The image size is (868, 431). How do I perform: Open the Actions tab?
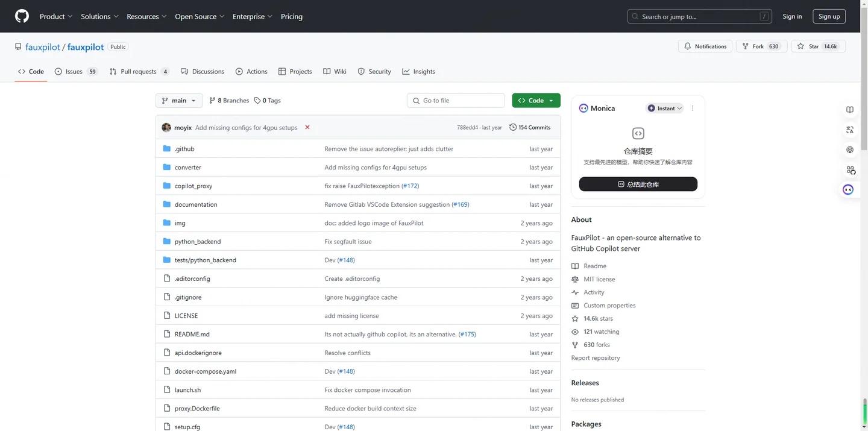click(251, 71)
